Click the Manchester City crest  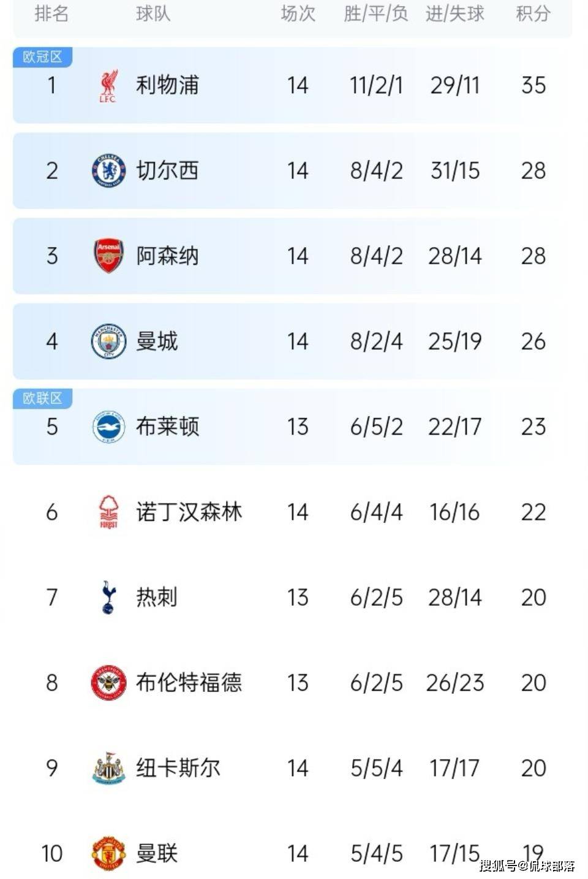point(108,341)
